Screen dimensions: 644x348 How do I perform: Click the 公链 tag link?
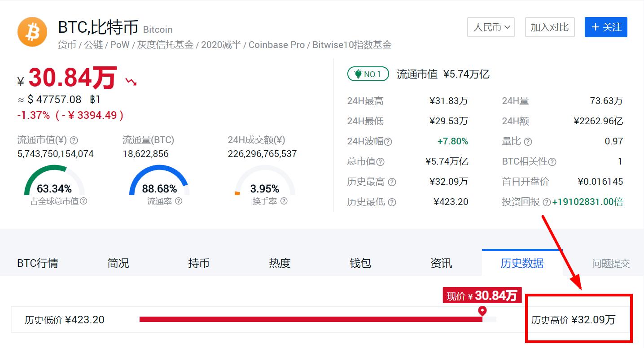click(93, 45)
